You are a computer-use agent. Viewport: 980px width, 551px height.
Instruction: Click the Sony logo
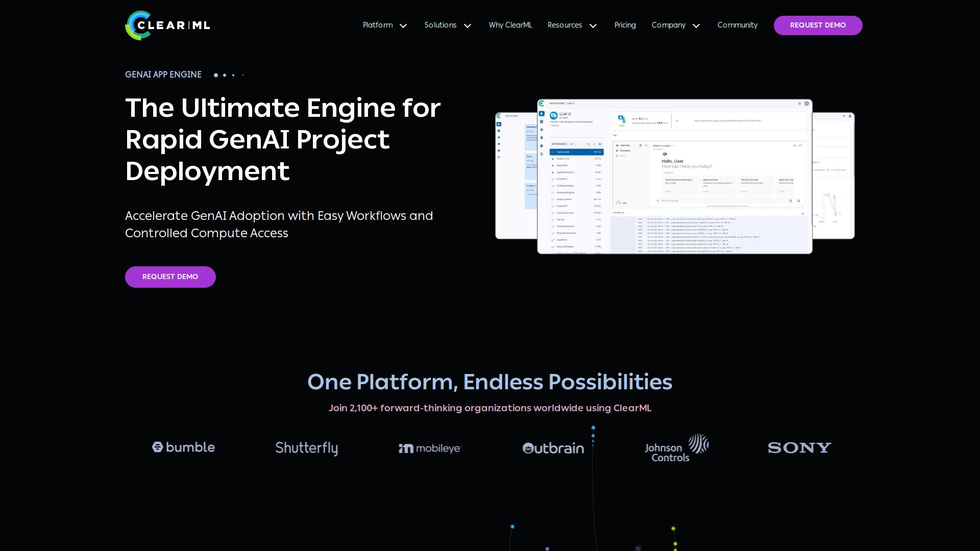point(799,447)
